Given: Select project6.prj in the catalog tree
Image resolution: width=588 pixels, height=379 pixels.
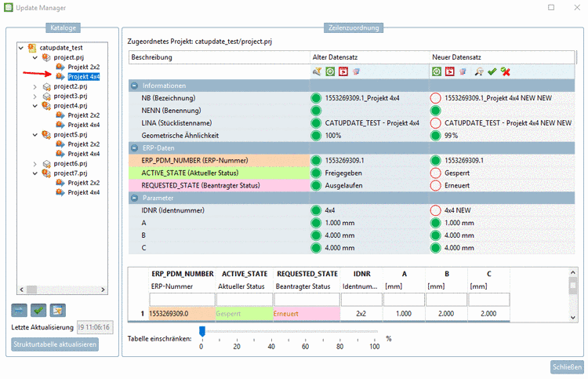Looking at the screenshot, I should coord(70,163).
